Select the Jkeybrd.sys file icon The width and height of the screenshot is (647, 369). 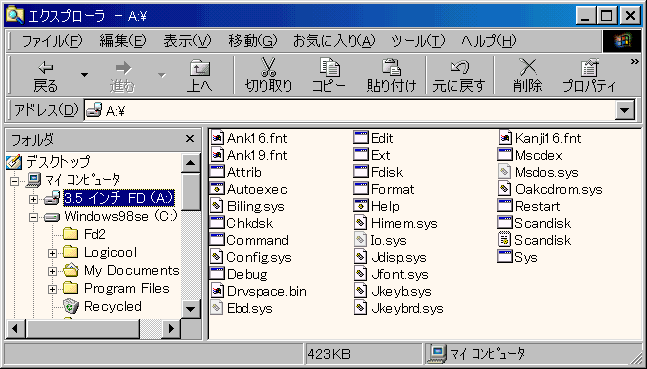click(361, 308)
